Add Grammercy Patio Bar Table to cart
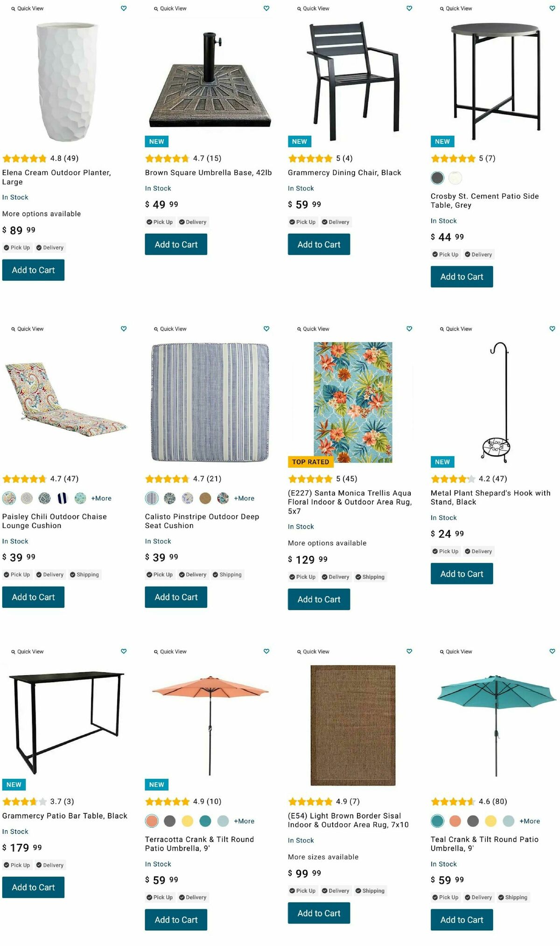Image resolution: width=560 pixels, height=946 pixels. coord(33,887)
